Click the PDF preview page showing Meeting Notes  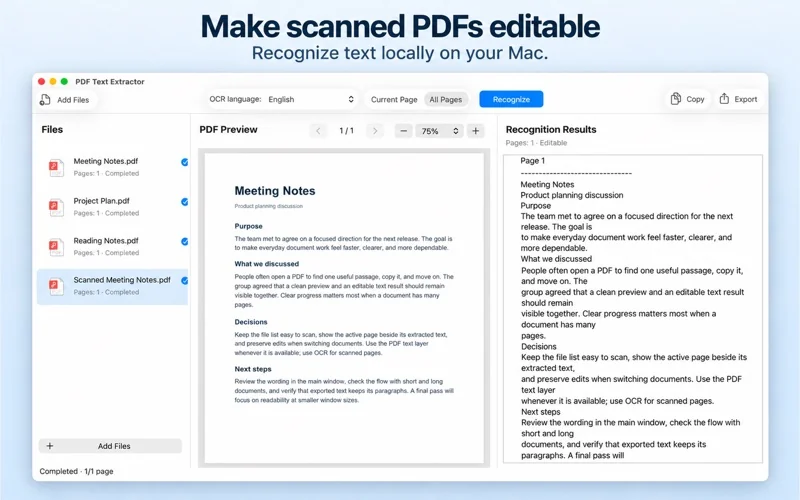(x=344, y=308)
